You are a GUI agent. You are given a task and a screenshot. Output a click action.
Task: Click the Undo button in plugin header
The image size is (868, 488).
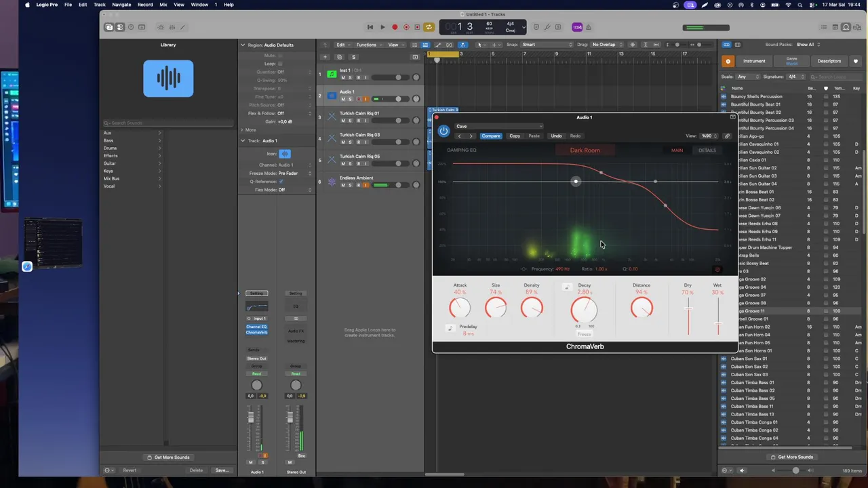tap(556, 136)
